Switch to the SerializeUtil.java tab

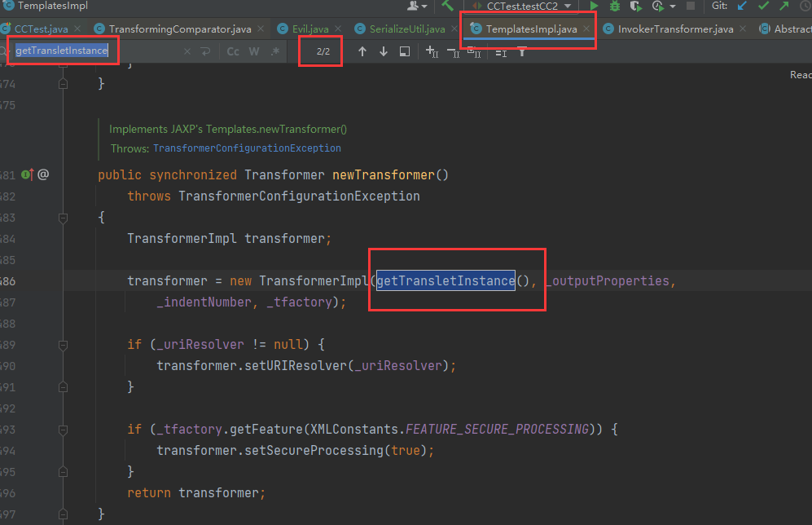point(407,29)
